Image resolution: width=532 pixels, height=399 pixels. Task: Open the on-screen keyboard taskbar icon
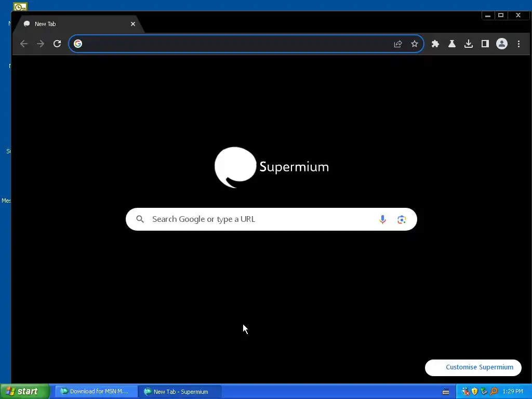coord(446,392)
